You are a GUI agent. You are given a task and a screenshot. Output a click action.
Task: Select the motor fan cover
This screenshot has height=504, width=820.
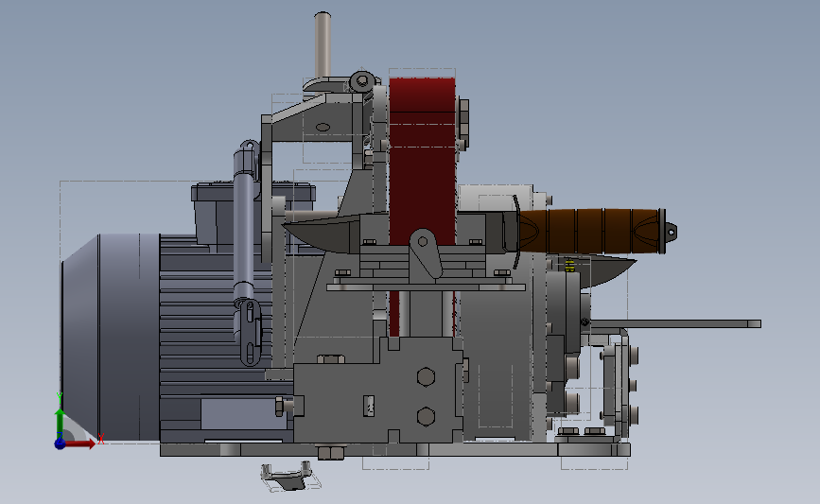tap(111, 338)
